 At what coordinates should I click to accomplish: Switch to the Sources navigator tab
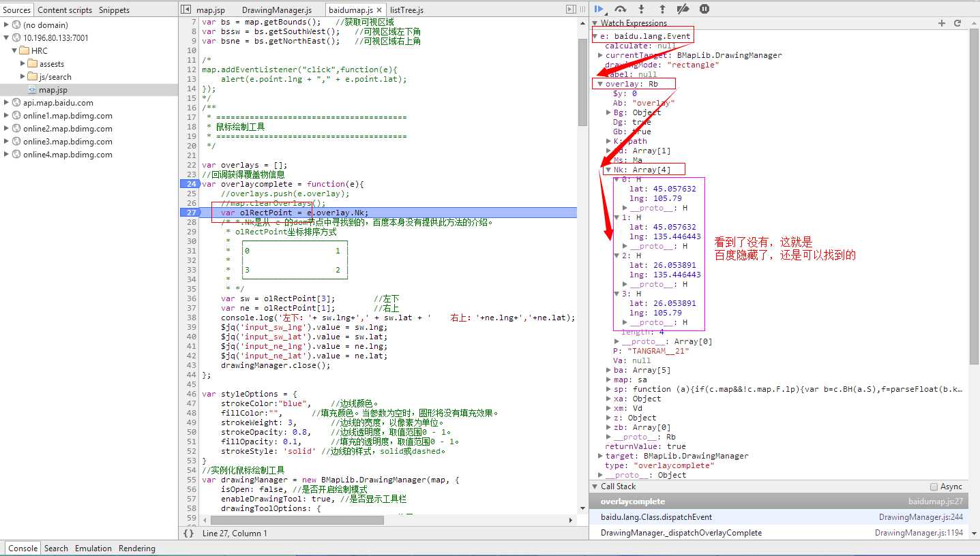click(16, 10)
